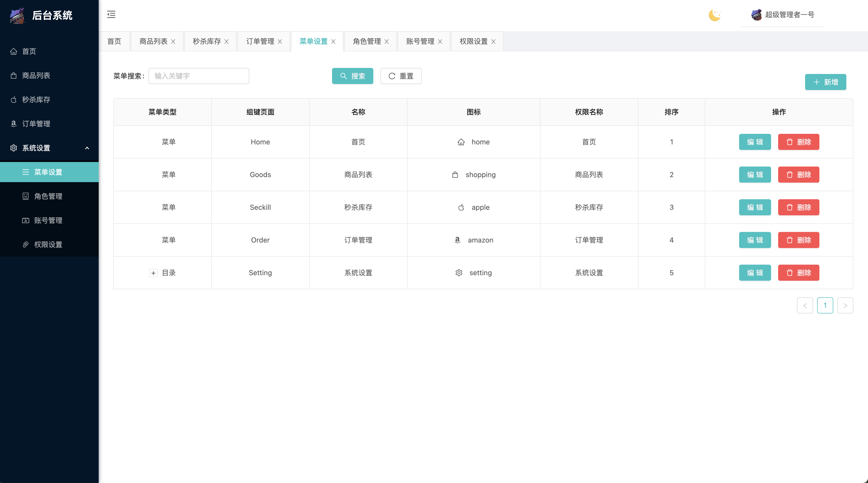Expand the 目录 Setting row plus icon
The image size is (868, 483).
pyautogui.click(x=153, y=273)
